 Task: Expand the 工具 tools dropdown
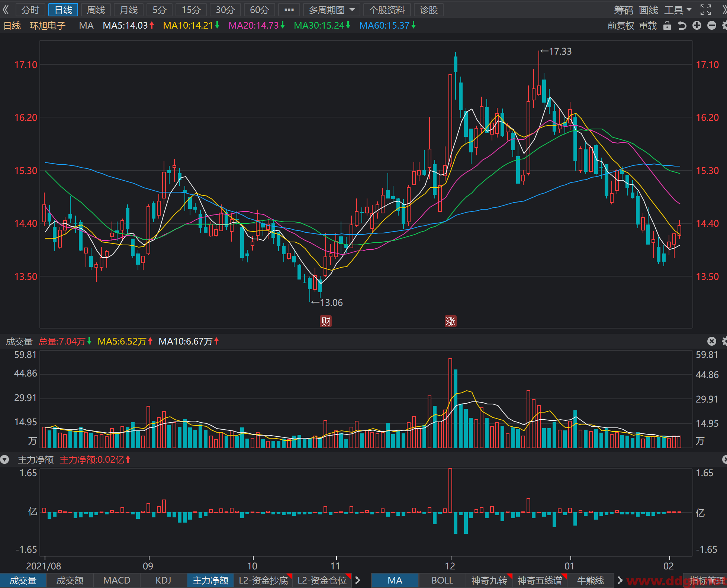pyautogui.click(x=678, y=10)
